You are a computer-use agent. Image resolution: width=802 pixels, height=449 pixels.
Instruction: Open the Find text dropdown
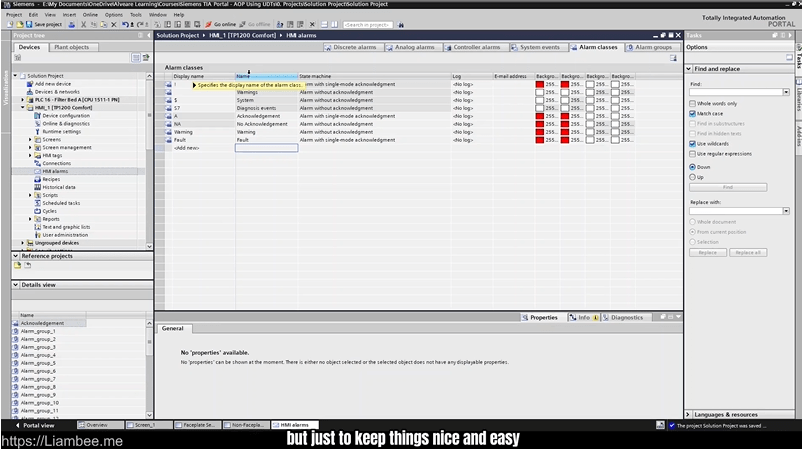[786, 92]
